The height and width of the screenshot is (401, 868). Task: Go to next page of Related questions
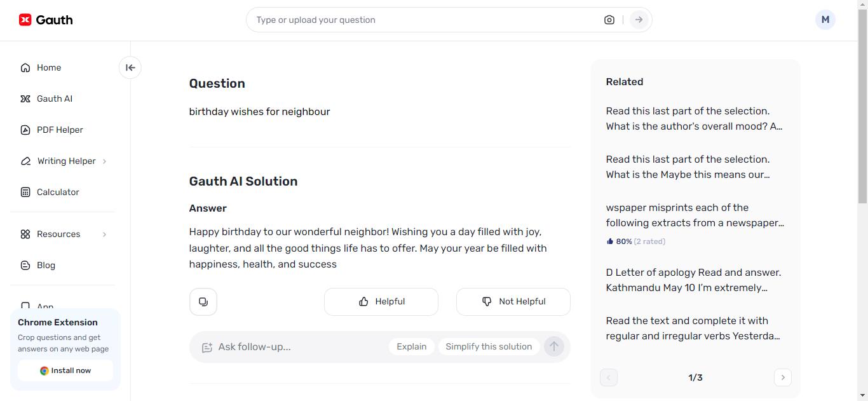pyautogui.click(x=783, y=377)
